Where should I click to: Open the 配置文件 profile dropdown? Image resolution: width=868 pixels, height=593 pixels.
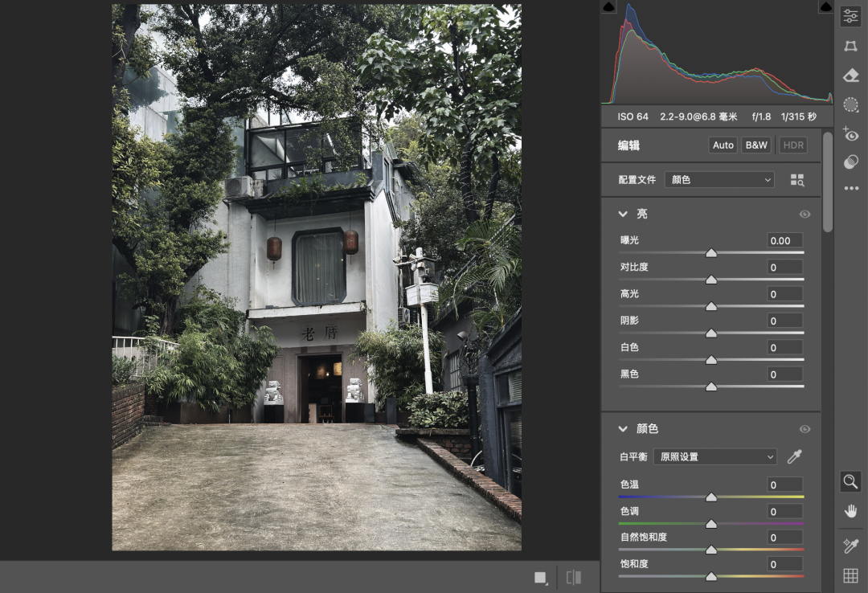(719, 179)
